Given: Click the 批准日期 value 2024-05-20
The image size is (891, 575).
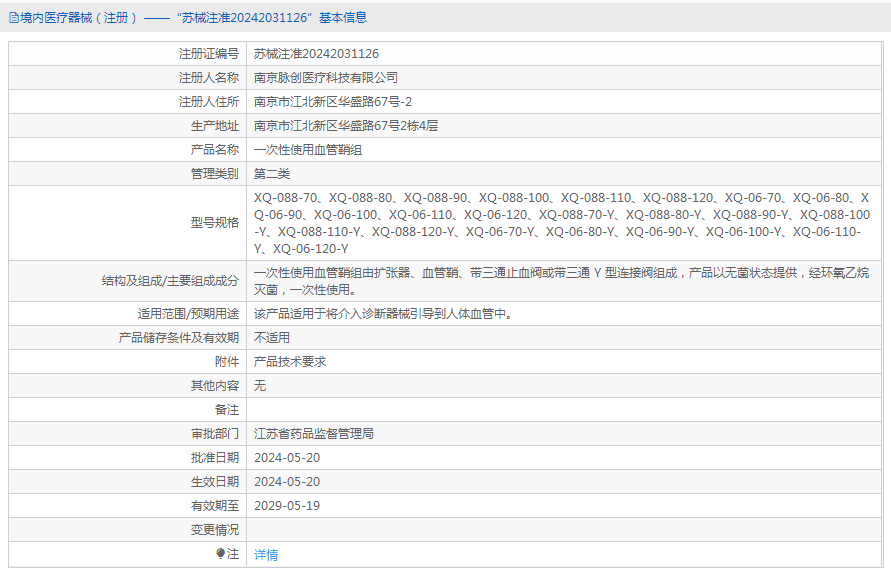Looking at the screenshot, I should pos(287,458).
